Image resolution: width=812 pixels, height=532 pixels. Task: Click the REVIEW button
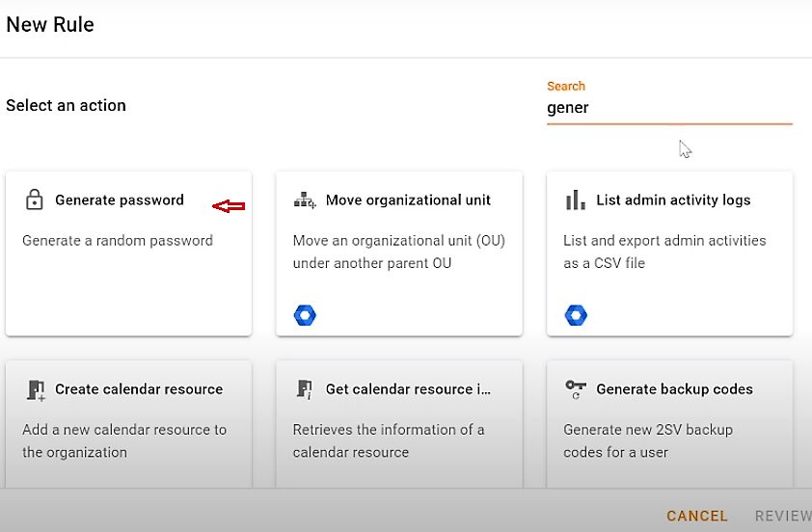pyautogui.click(x=783, y=516)
